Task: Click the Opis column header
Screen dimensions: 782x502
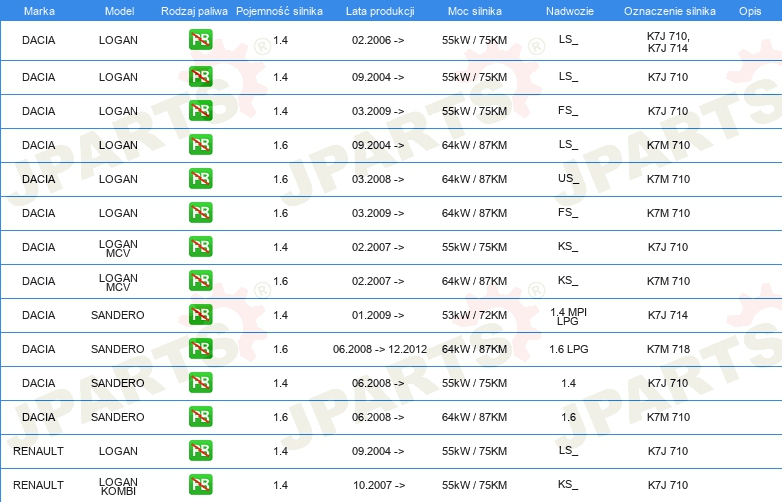Action: tap(750, 11)
